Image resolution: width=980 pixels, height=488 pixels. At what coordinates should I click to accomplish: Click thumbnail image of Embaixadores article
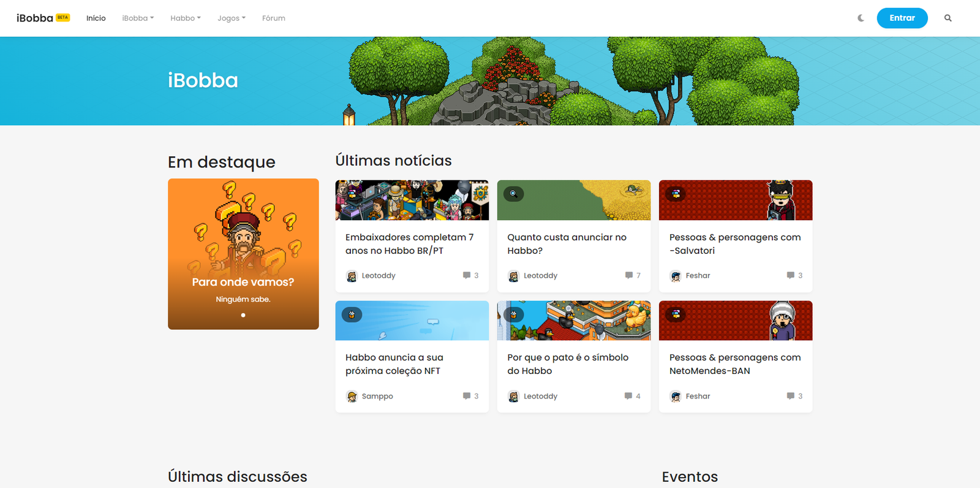[x=412, y=200]
